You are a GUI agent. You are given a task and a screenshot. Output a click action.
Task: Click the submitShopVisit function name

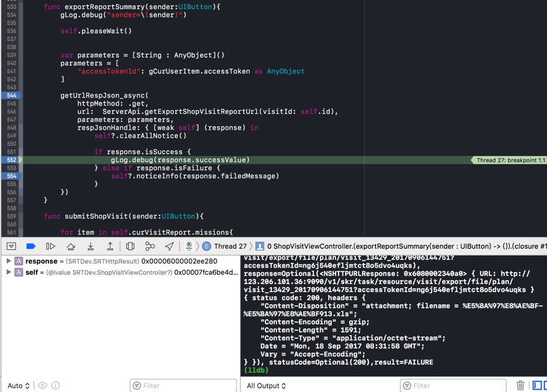96,216
